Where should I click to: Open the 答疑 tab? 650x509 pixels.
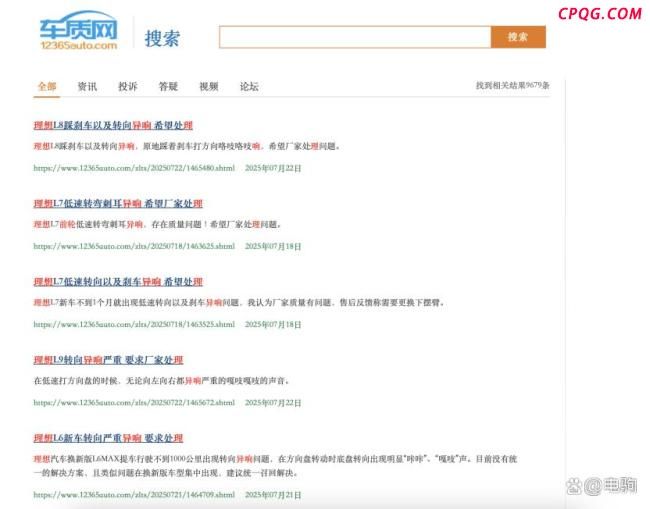tap(168, 86)
